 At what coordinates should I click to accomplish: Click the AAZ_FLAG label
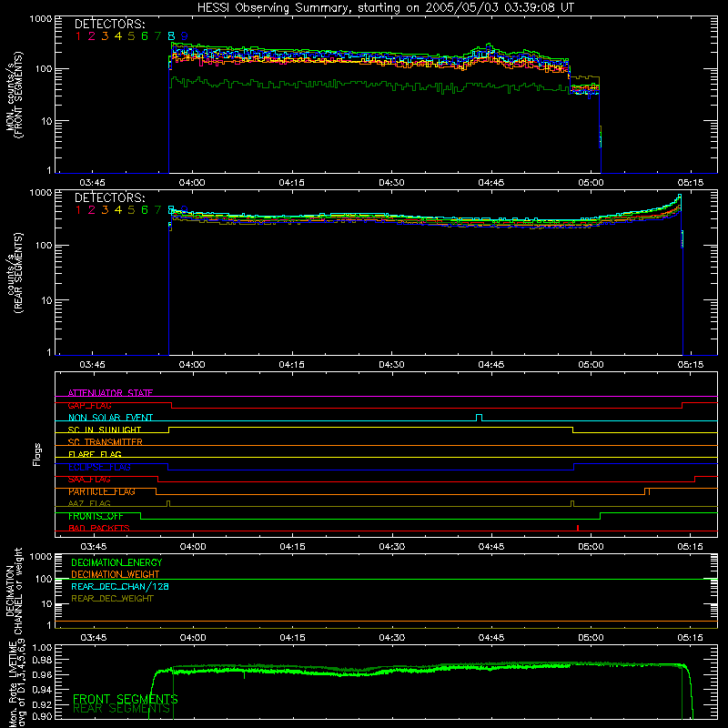coord(89,503)
